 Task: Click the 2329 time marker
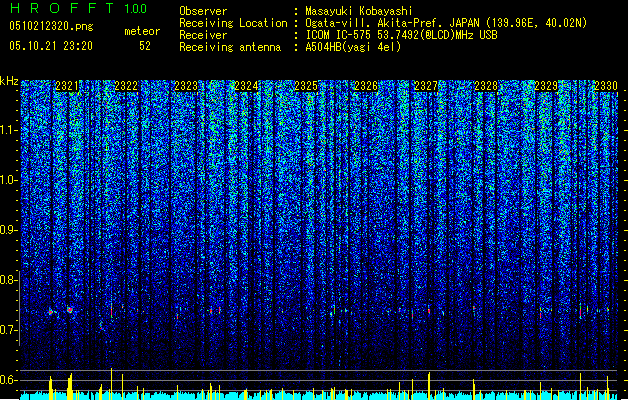(546, 86)
